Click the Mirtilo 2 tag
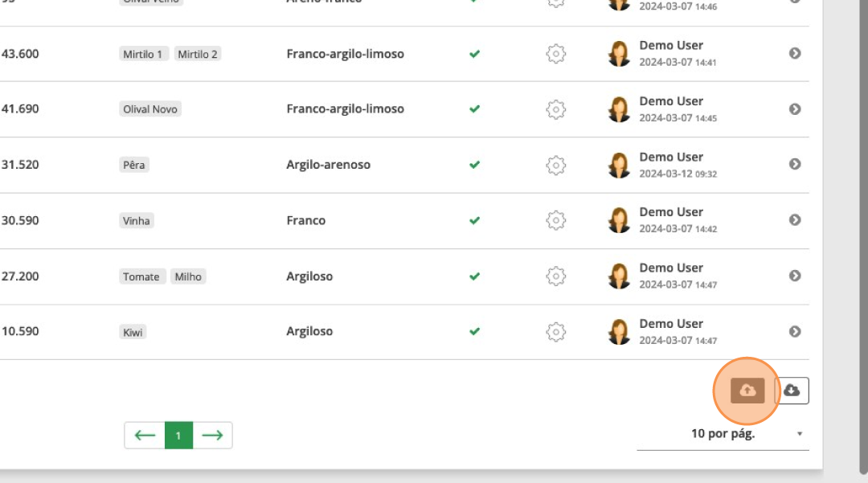Image resolution: width=868 pixels, height=483 pixels. point(198,54)
